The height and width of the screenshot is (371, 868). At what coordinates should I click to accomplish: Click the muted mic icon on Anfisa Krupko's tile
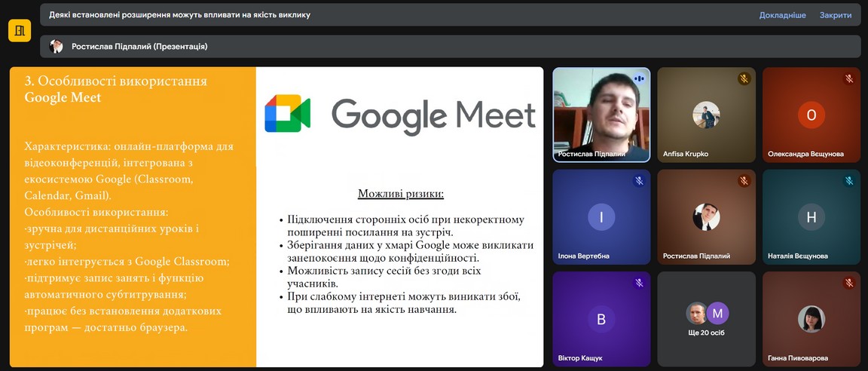(744, 79)
